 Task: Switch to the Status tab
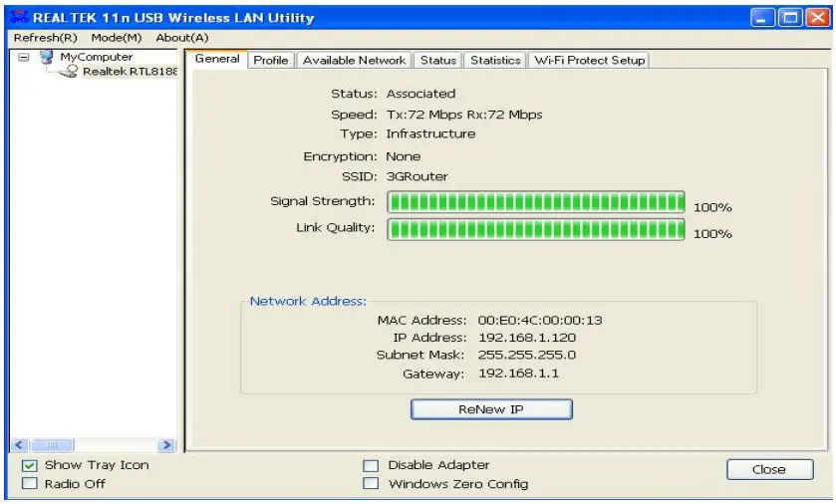coord(438,60)
